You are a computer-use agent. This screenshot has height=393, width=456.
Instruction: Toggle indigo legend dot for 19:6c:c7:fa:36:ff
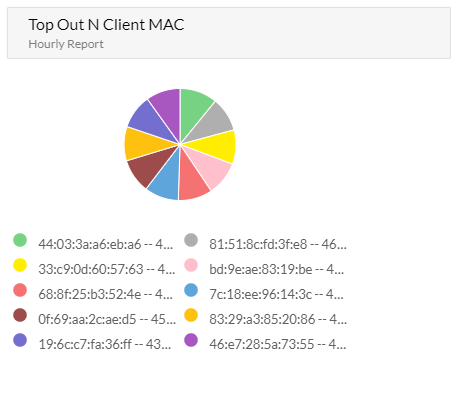coord(20,340)
